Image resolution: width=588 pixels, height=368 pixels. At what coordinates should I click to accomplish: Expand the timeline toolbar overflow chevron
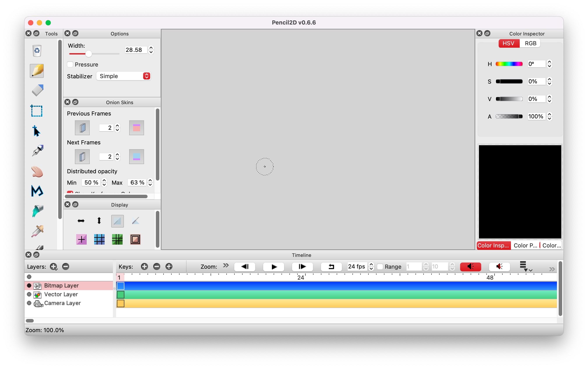pos(552,269)
